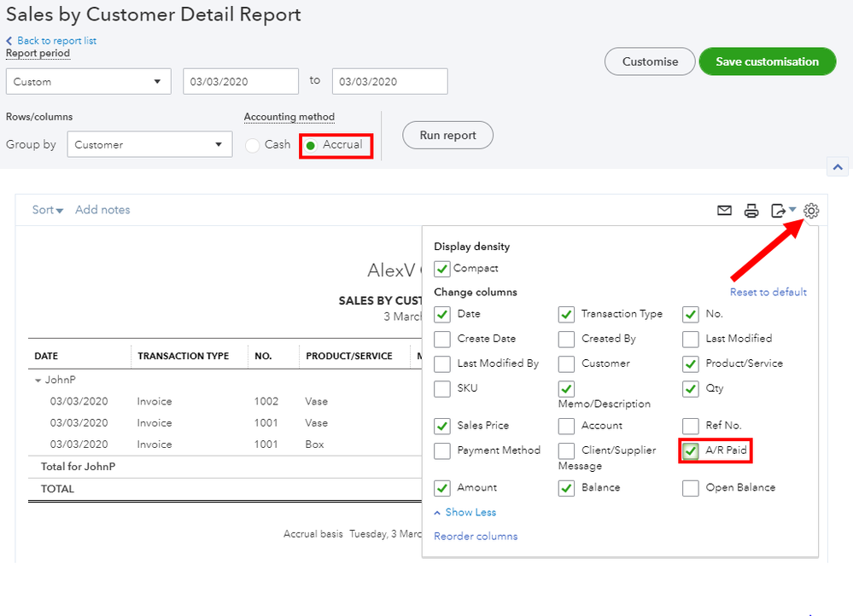Image resolution: width=853 pixels, height=616 pixels.
Task: Click the print report icon
Action: (751, 211)
